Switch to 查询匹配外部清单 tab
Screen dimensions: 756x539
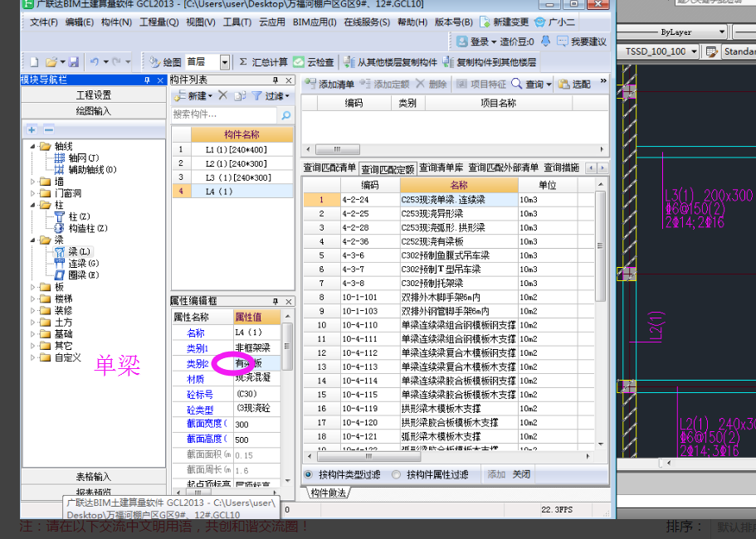tap(504, 168)
